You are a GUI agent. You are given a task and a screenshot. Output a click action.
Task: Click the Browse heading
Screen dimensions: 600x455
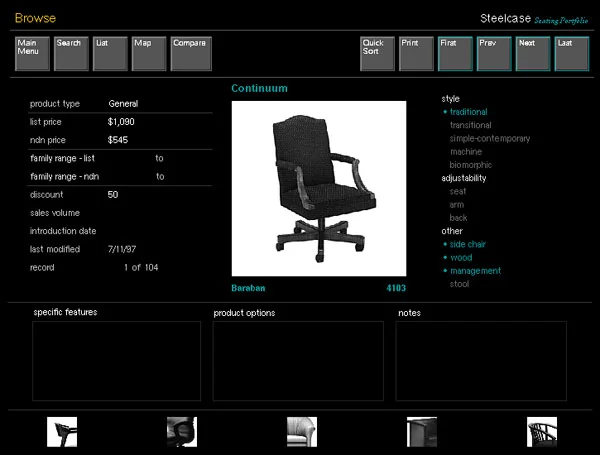[35, 18]
